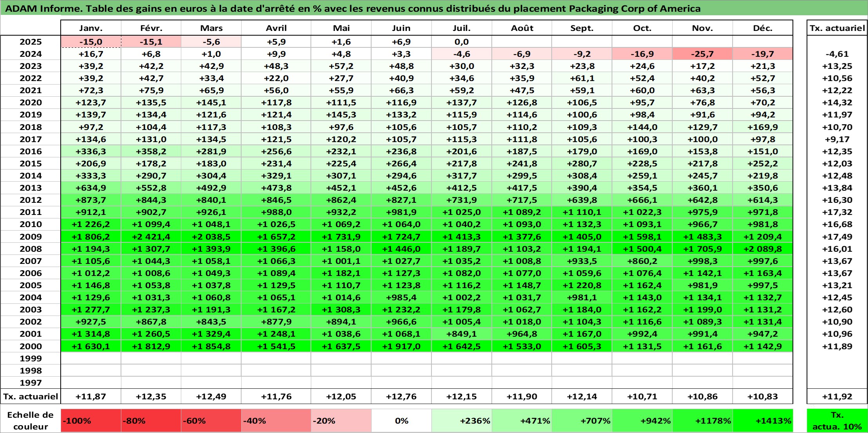This screenshot has width=868, height=433.
Task: Select the Nov. column header
Action: 703,28
